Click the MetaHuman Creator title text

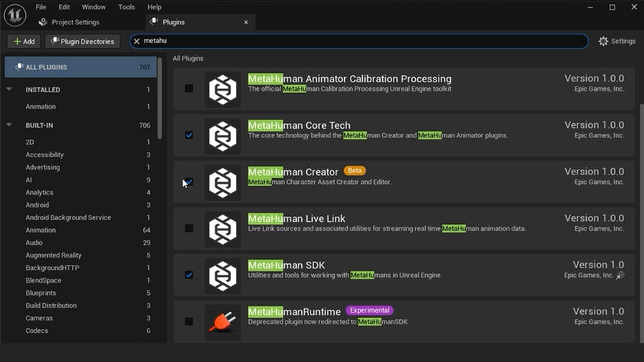coord(293,172)
